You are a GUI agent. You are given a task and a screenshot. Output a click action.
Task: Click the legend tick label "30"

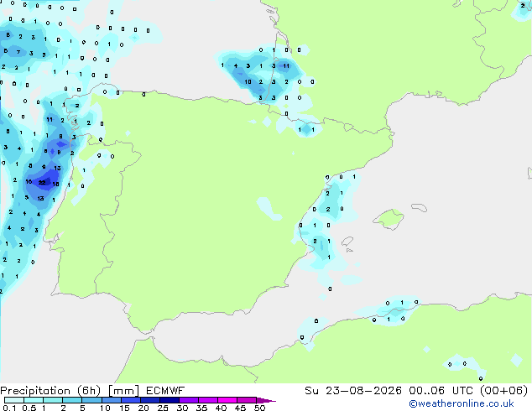click(x=182, y=408)
